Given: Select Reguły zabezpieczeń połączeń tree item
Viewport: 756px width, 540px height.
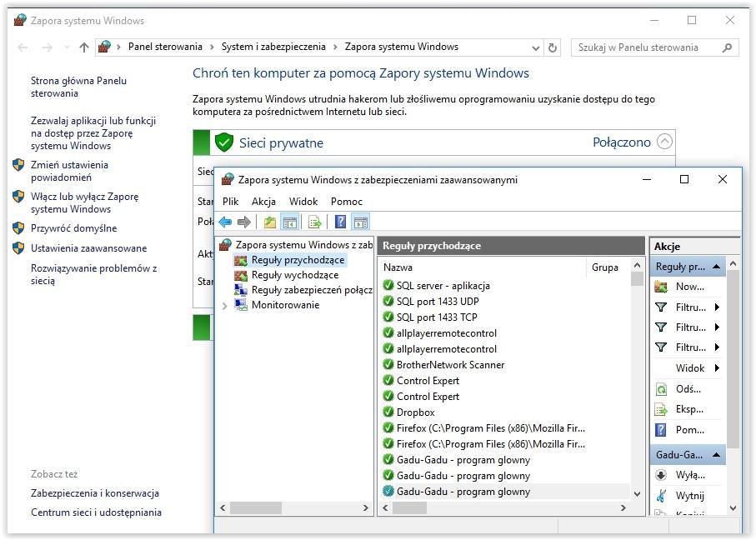Looking at the screenshot, I should point(312,290).
